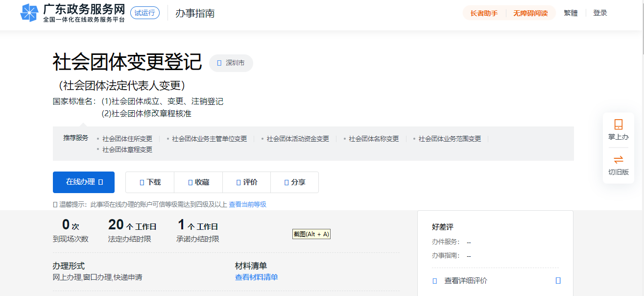The image size is (644, 296).
Task: Click the Guangdong government service pinwheel logo
Action: click(29, 13)
